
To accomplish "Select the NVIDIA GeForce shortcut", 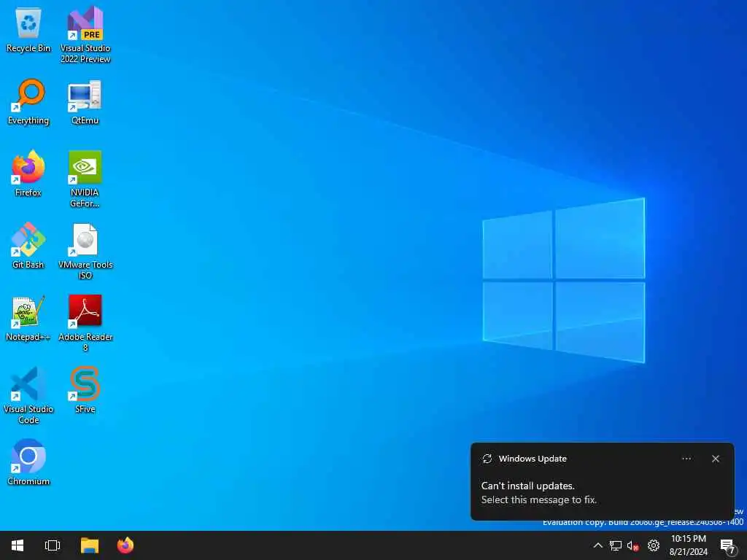I will point(85,179).
